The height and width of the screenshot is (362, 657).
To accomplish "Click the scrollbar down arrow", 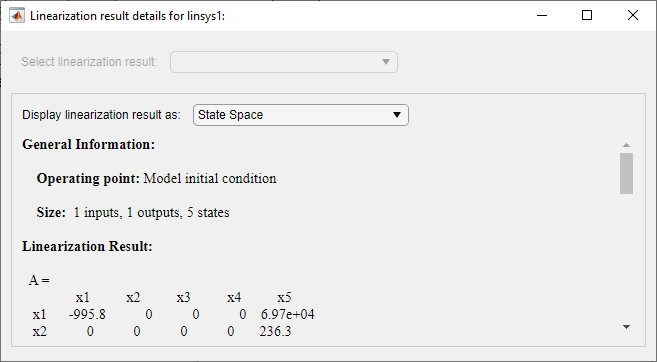I will (x=626, y=327).
